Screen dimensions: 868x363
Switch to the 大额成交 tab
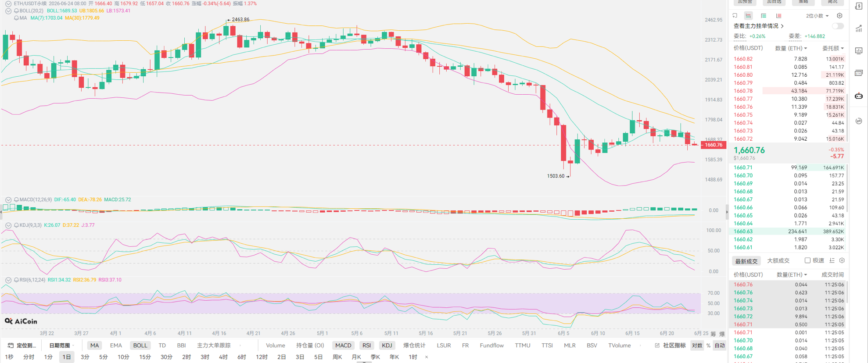click(x=778, y=261)
